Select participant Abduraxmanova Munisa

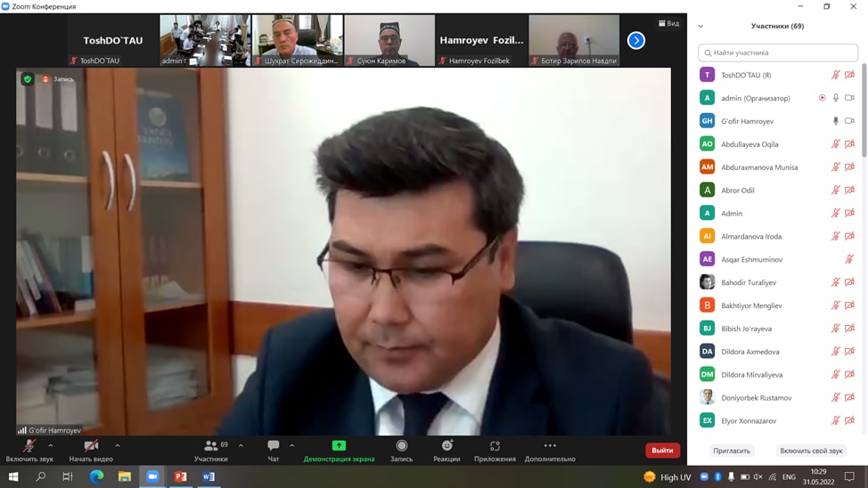click(x=778, y=167)
